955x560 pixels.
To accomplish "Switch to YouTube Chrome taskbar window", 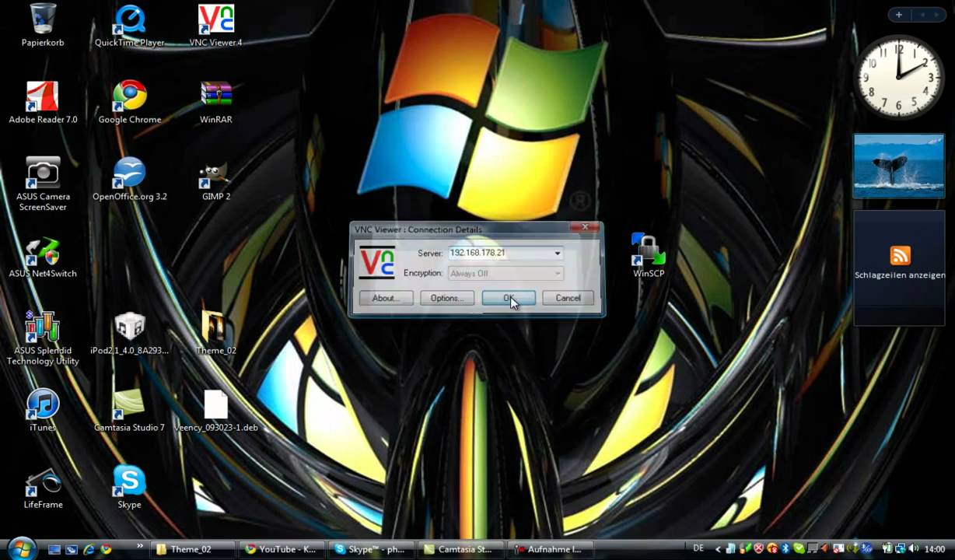I will click(x=281, y=549).
